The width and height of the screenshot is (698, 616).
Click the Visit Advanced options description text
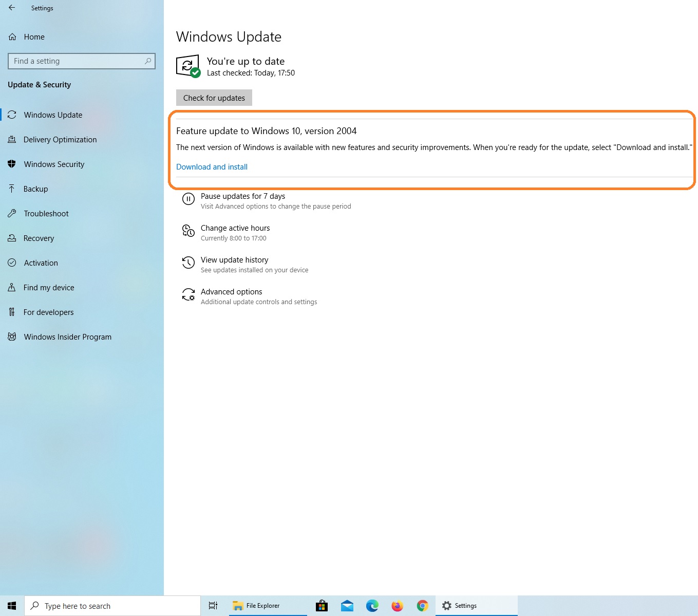point(276,207)
